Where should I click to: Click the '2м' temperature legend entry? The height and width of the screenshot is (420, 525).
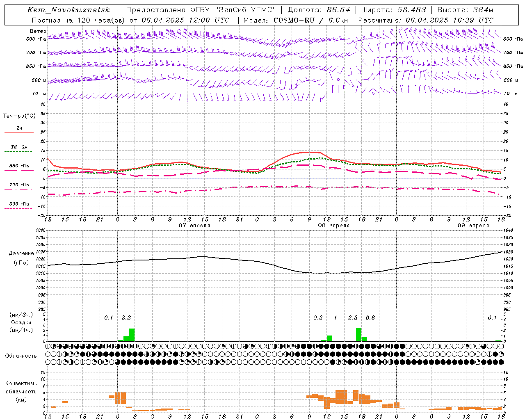pos(19,128)
